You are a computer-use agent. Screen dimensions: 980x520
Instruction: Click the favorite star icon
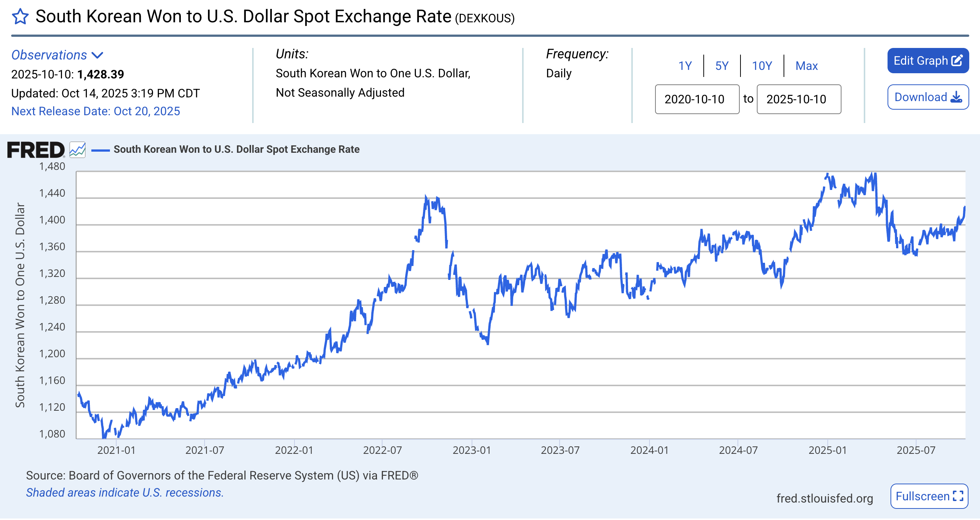tap(20, 17)
